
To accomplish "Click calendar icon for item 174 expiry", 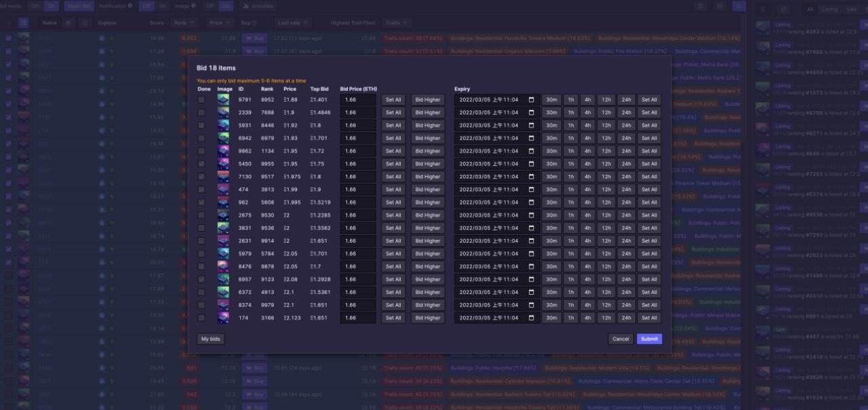I will (x=531, y=318).
